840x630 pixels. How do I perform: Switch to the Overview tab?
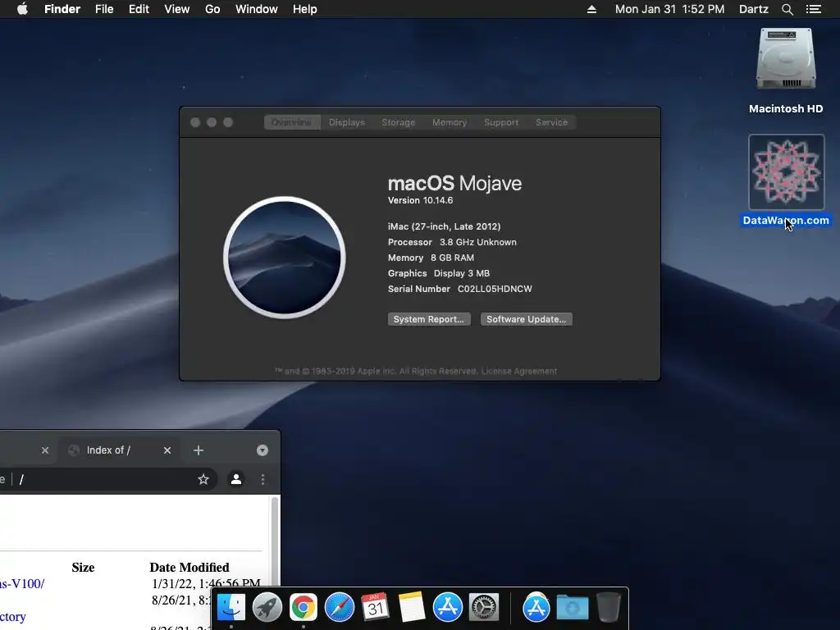click(291, 122)
